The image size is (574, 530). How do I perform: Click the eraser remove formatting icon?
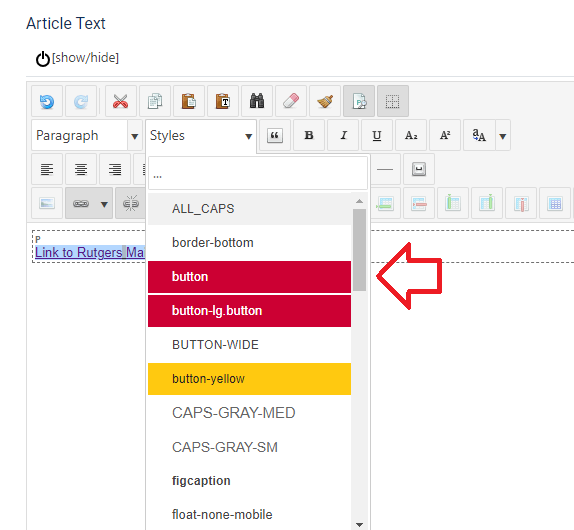pyautogui.click(x=291, y=101)
